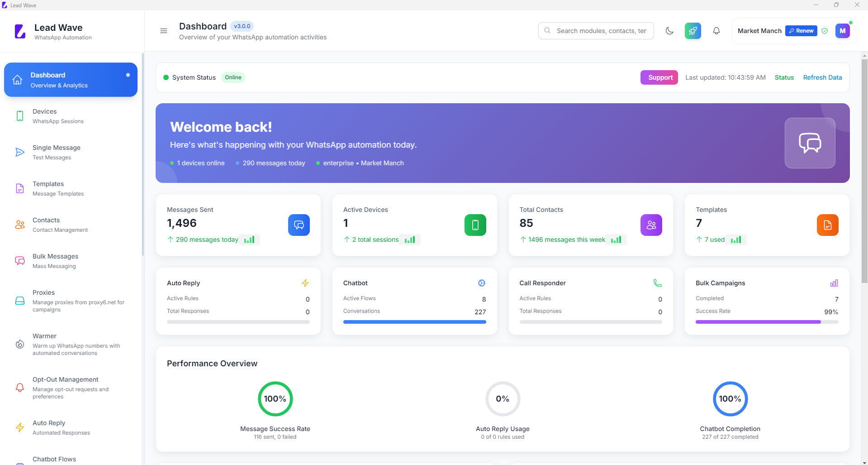The height and width of the screenshot is (465, 868).
Task: Open the Contacts management icon
Action: [x=19, y=225]
